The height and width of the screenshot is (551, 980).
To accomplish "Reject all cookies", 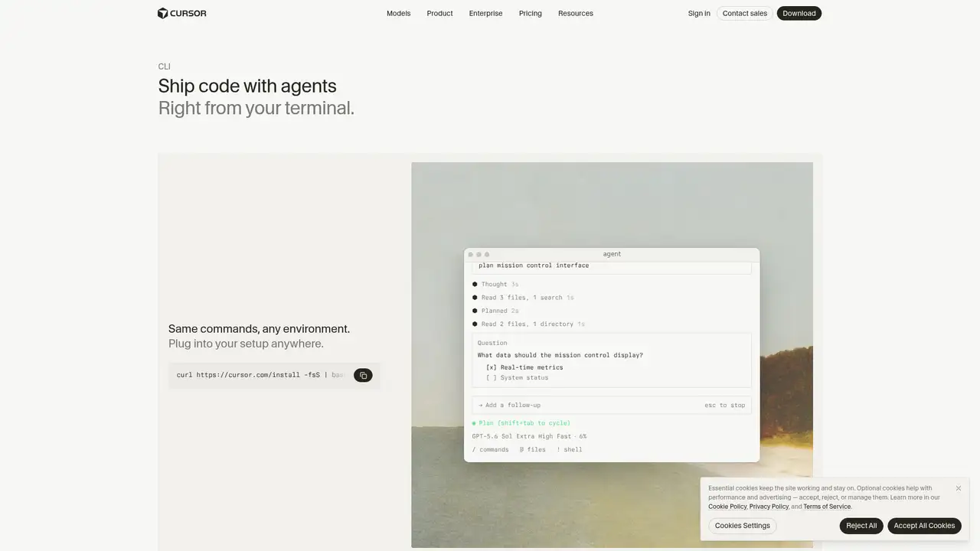I will [x=861, y=526].
